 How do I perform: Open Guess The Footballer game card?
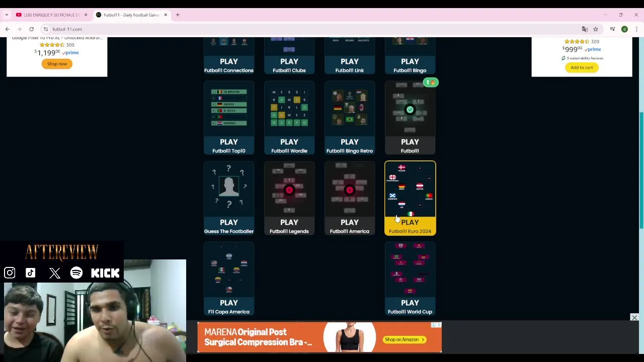tap(229, 198)
